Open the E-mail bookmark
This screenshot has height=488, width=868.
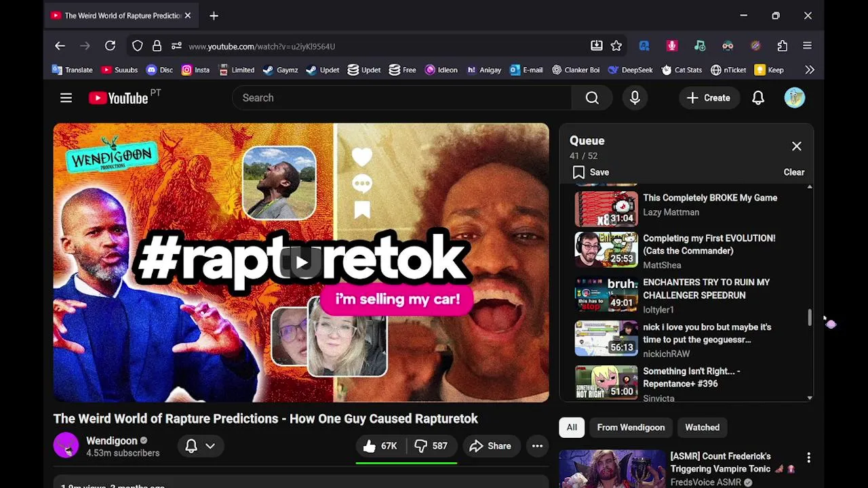tap(526, 70)
